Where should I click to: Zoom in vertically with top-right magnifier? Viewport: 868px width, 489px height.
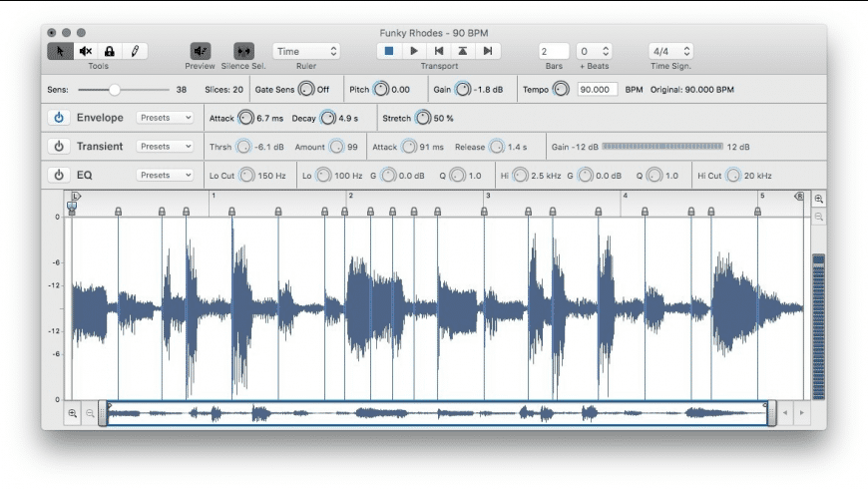(x=819, y=200)
